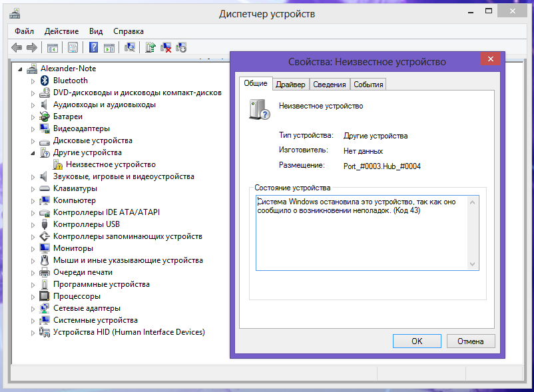This screenshot has height=392, width=534.
Task: Select the Bluetooth icon in device tree
Action: 45,81
